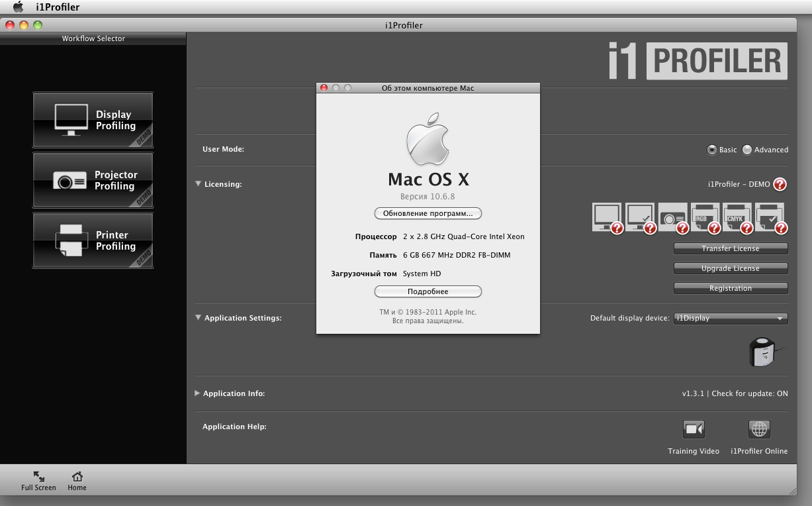Open Projector Profiling workflow
Image resolution: width=812 pixels, height=506 pixels.
click(93, 180)
